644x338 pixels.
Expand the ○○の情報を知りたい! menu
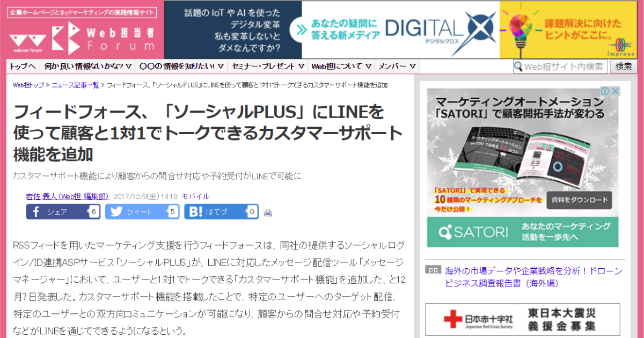(181, 67)
